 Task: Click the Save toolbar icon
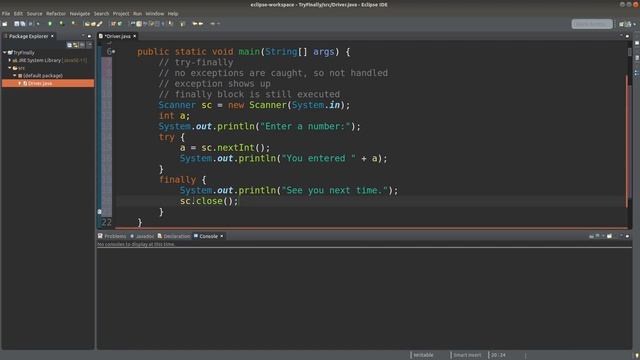(x=16, y=24)
